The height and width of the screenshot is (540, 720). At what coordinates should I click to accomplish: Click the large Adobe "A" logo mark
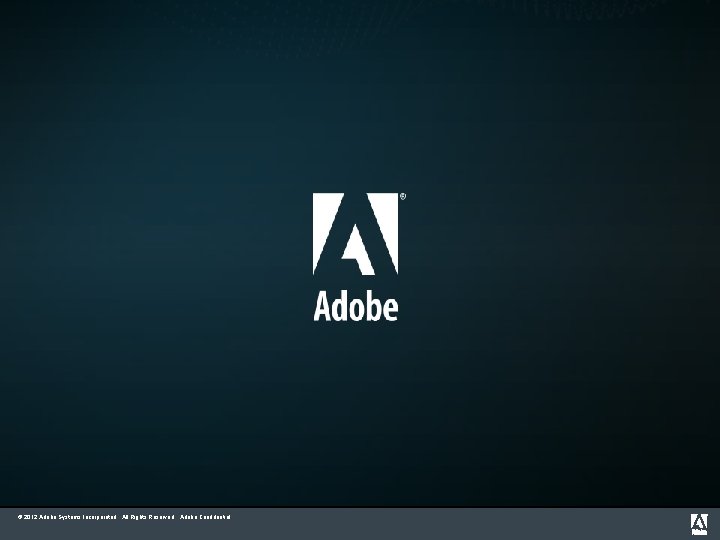click(355, 234)
